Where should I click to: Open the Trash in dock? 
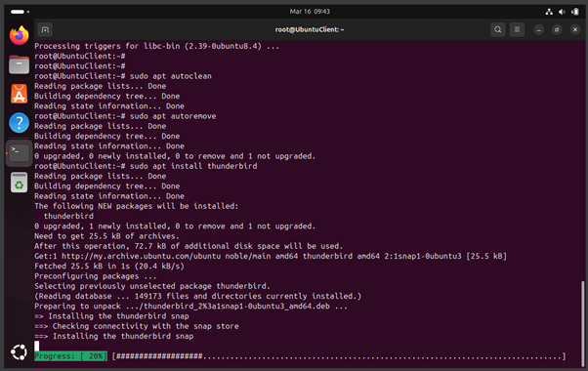tap(20, 183)
